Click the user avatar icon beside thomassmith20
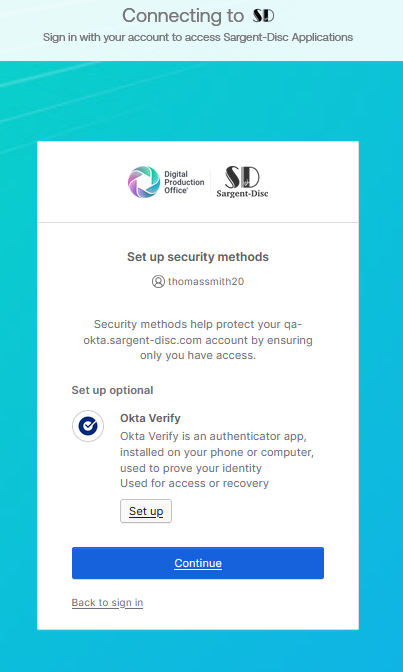Screen dimensions: 403x672 click(x=158, y=282)
